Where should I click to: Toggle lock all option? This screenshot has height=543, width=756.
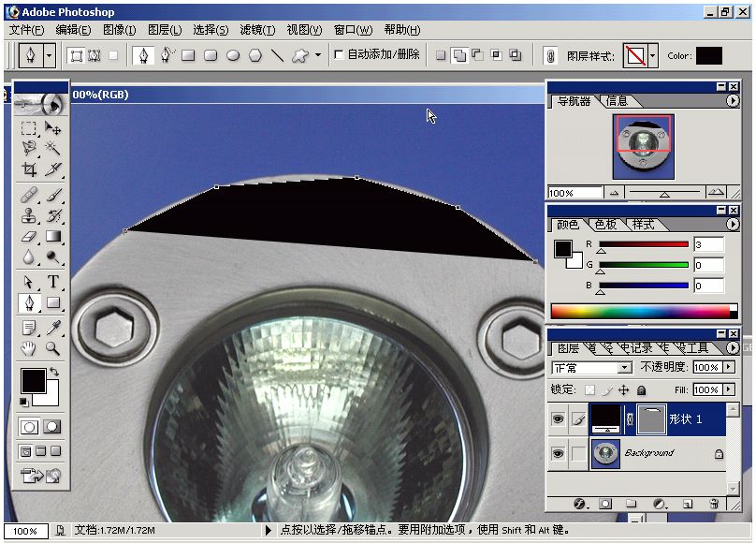tap(641, 389)
